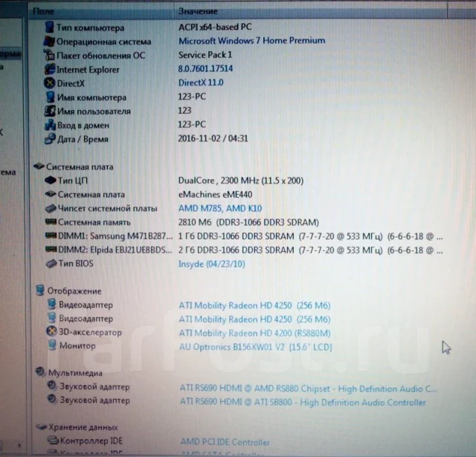The width and height of the screenshot is (476, 457).
Task: Click the Хранение данных section icon
Action: 42,427
